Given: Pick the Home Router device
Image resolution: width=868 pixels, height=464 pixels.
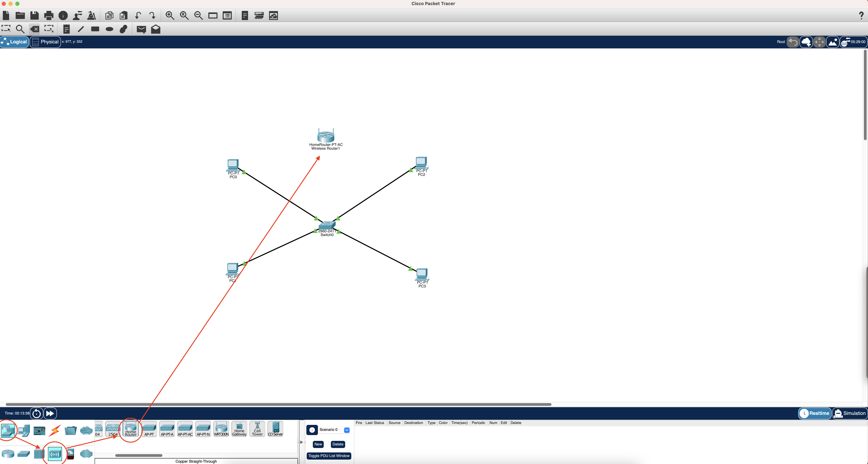Looking at the screenshot, I should coord(131,429).
